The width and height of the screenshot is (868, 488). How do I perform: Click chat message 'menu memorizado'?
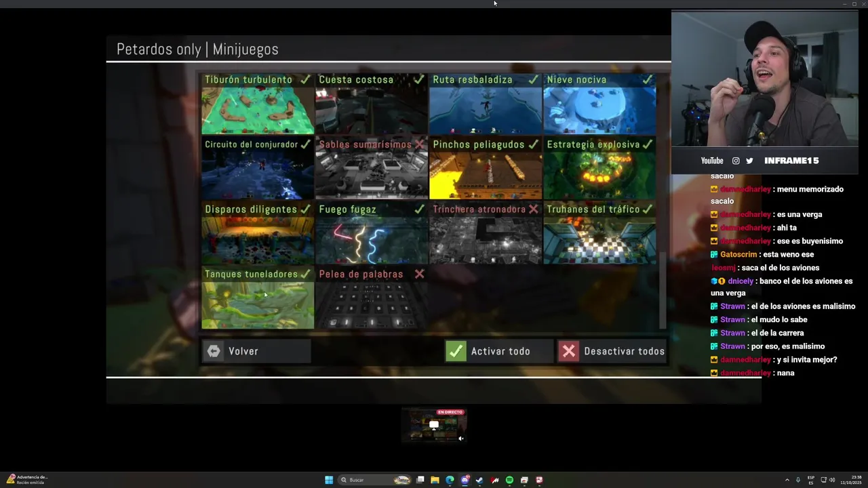click(x=810, y=189)
